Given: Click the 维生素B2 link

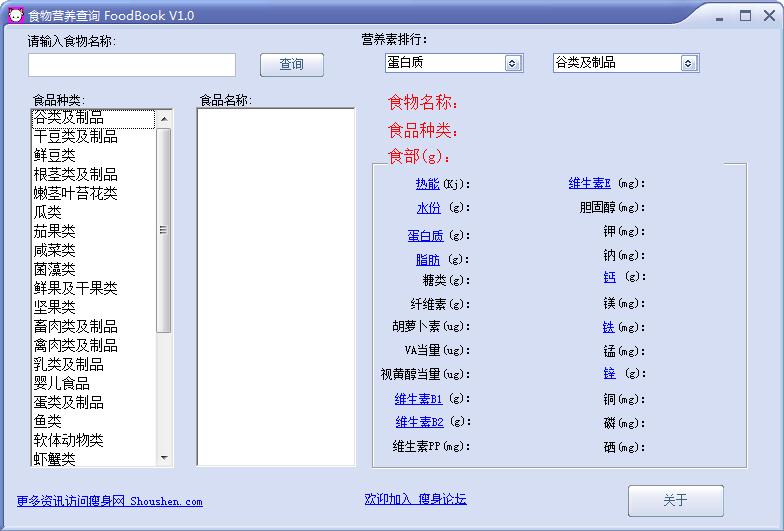Looking at the screenshot, I should tap(420, 422).
